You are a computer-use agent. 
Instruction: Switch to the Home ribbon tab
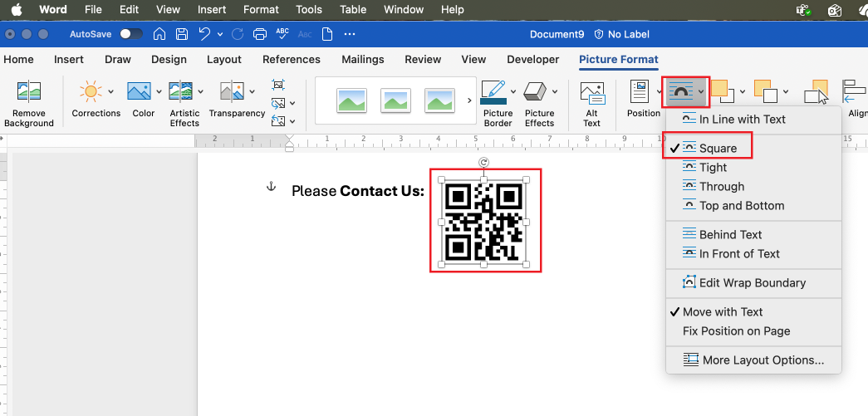coord(18,60)
